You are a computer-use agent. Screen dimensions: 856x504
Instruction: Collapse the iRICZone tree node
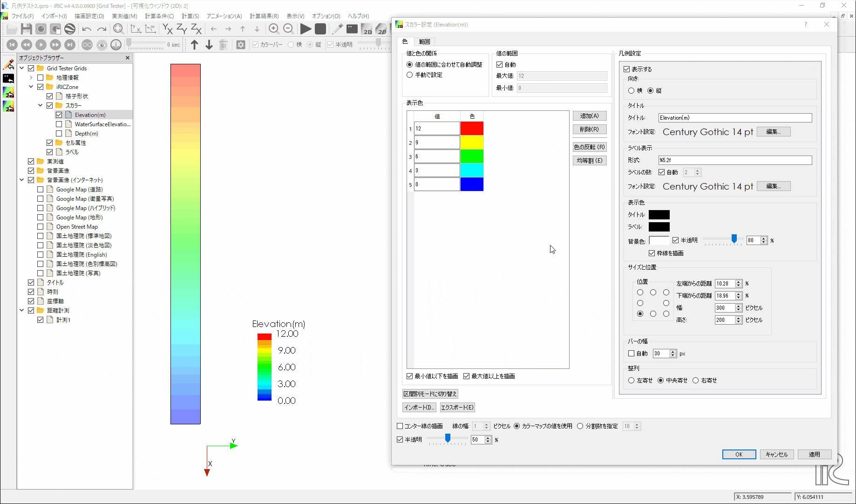coord(31,87)
